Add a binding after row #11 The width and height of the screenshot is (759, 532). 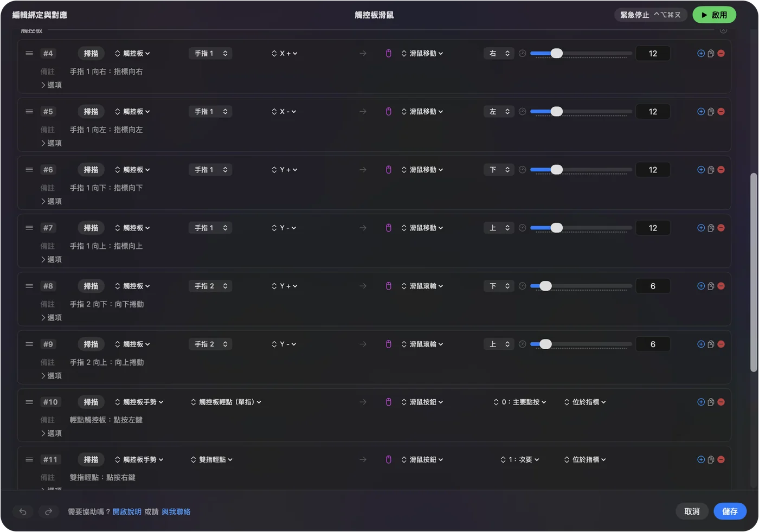701,459
